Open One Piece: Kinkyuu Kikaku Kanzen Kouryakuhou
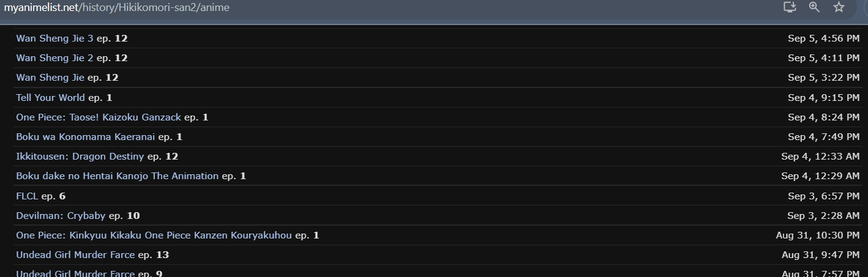 click(x=154, y=235)
